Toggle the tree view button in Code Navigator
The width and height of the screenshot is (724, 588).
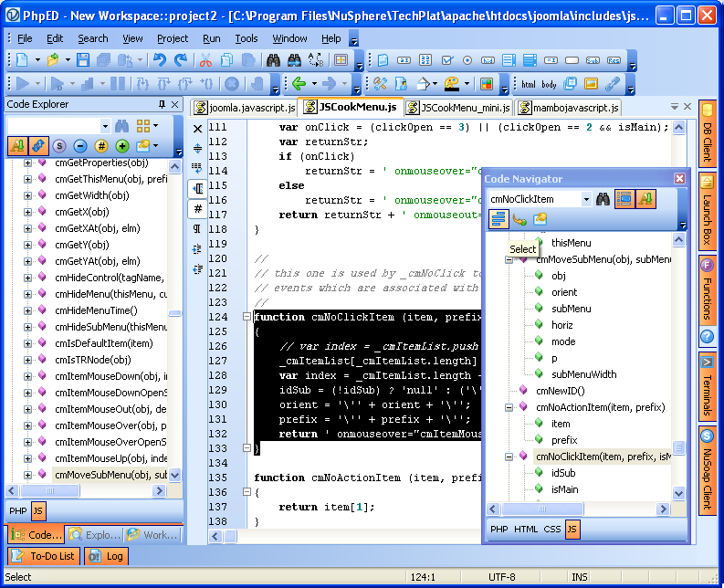[x=624, y=200]
